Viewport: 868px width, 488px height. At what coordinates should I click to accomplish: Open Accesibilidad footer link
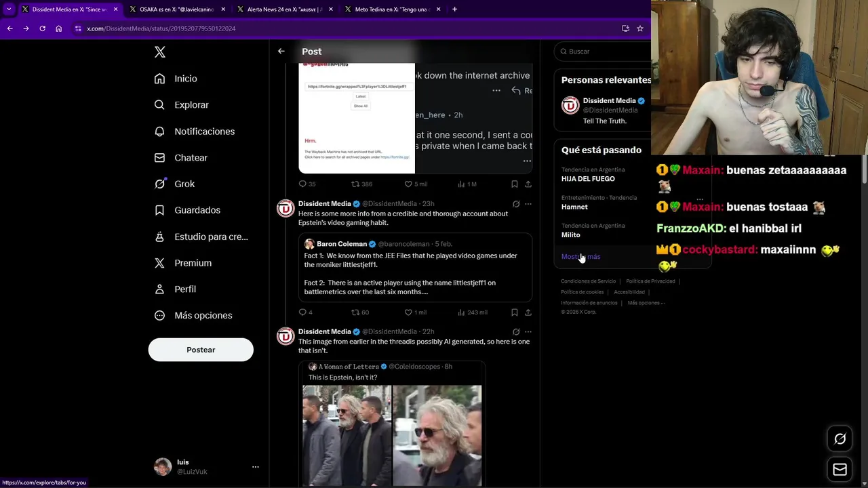coord(629,292)
